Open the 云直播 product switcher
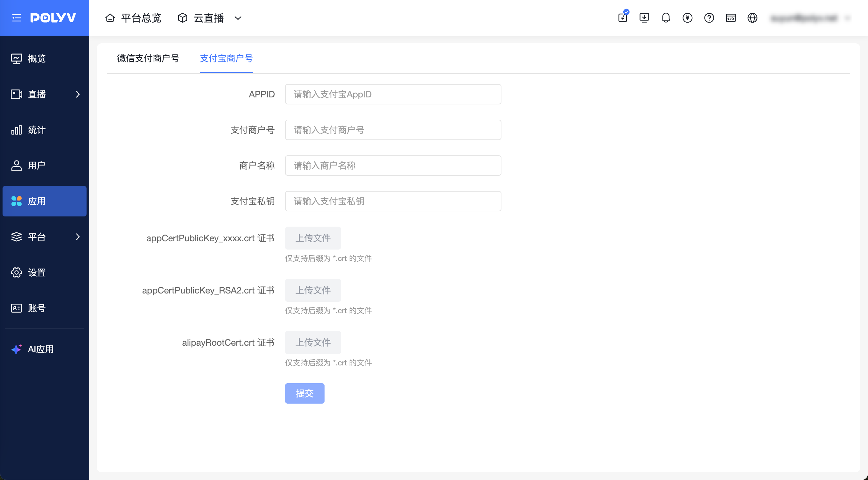 pos(209,18)
